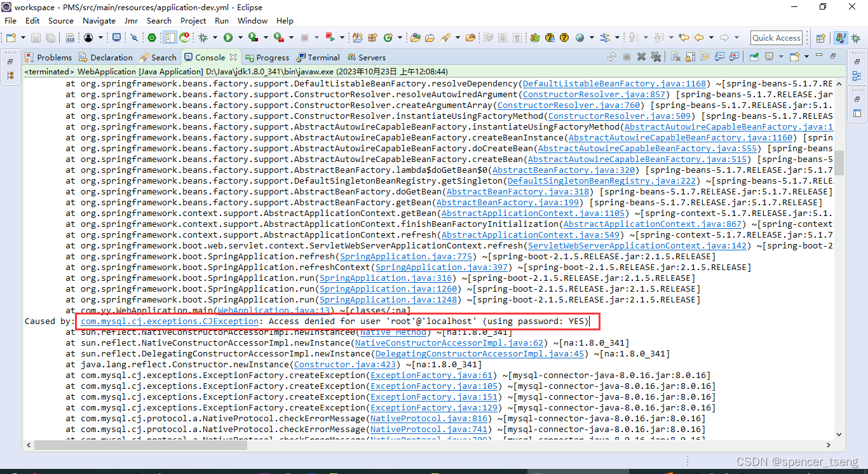
Task: Toggle Word Wrap in the Console output
Action: click(x=705, y=57)
